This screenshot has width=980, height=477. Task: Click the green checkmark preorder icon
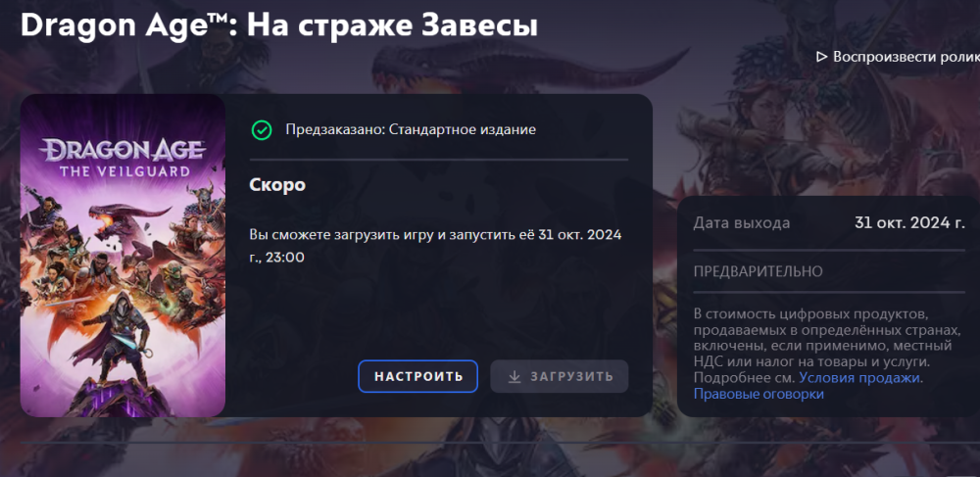(262, 130)
